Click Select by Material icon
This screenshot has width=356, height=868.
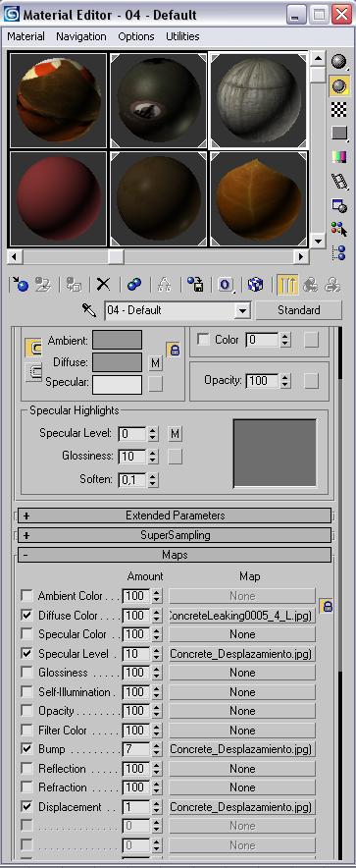click(338, 228)
